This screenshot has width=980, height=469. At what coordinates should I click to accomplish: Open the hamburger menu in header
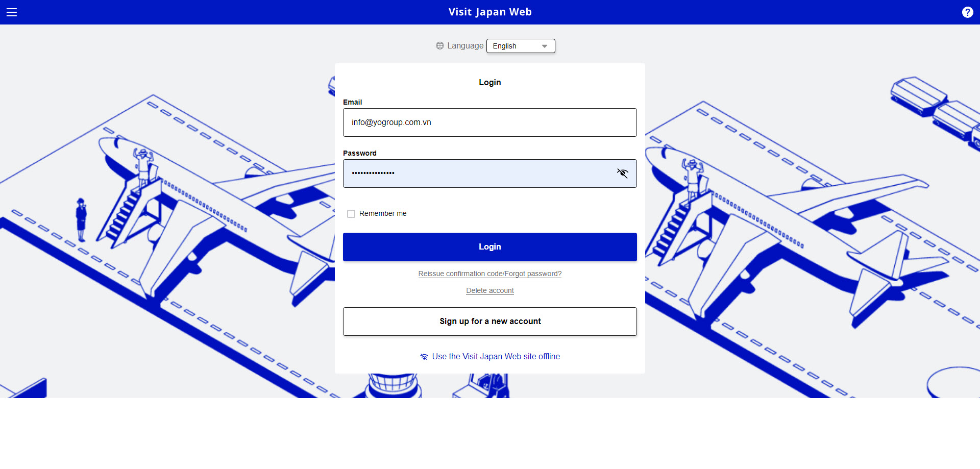pos(12,12)
